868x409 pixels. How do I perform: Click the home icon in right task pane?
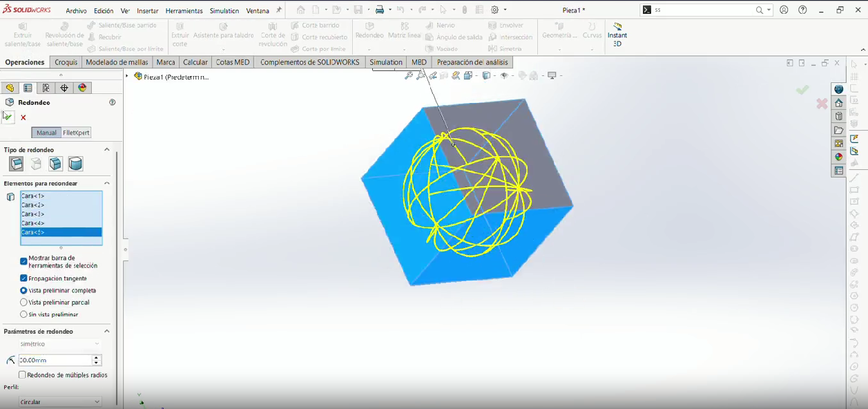pos(839,103)
